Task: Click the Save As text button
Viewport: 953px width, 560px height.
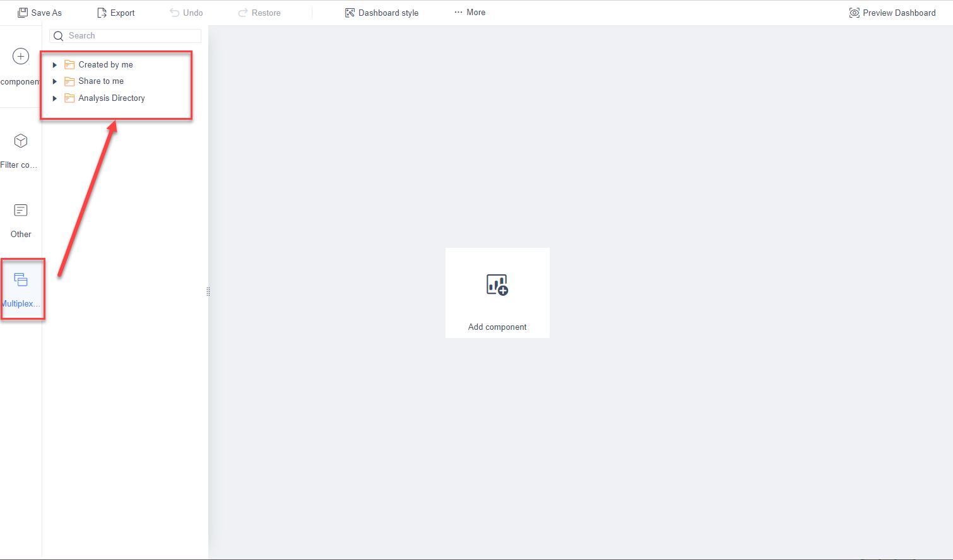Action: tap(47, 13)
